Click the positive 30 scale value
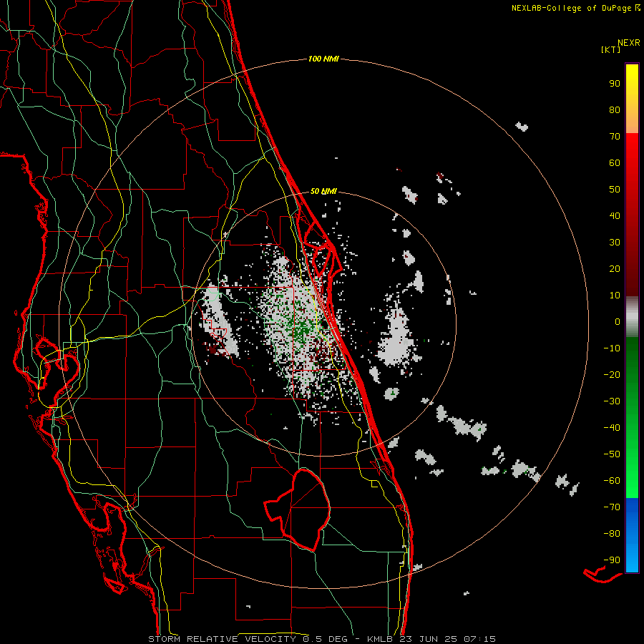The width and height of the screenshot is (644, 644). point(615,243)
